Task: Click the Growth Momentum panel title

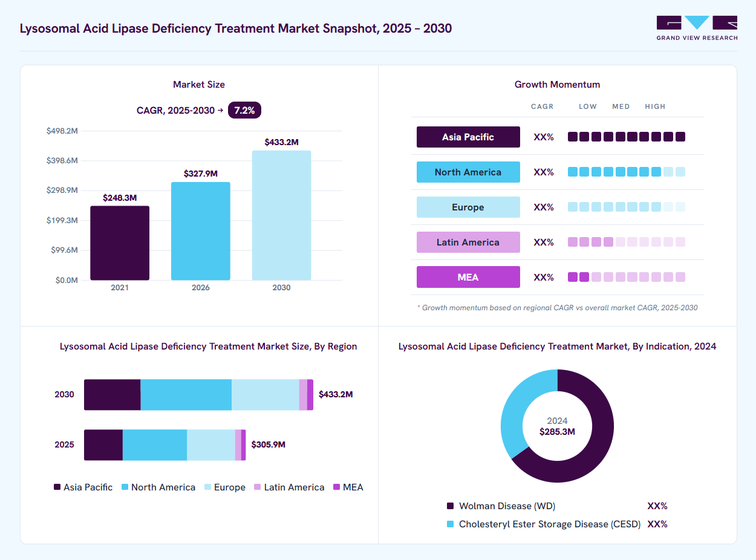Action: (558, 85)
